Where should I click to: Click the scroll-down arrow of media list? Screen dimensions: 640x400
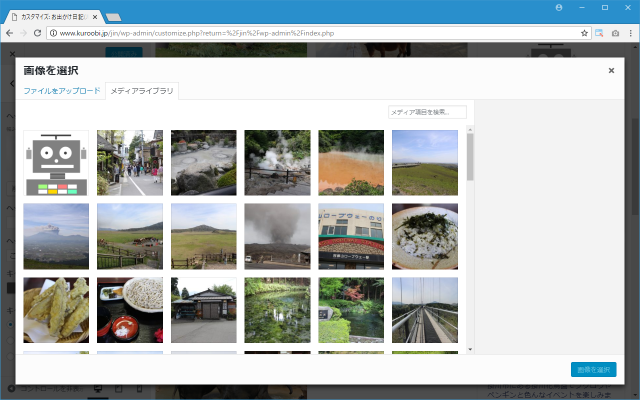(x=470, y=349)
